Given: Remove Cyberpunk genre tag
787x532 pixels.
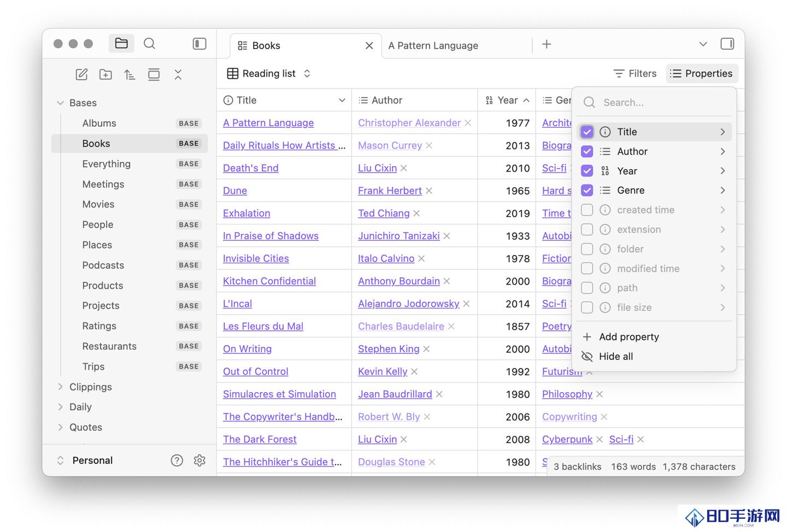Looking at the screenshot, I should (600, 439).
